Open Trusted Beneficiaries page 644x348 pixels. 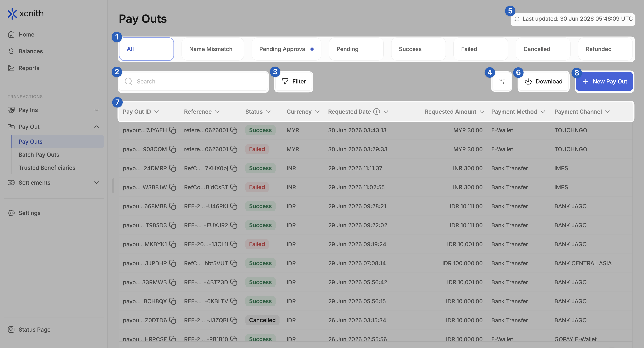click(x=47, y=168)
